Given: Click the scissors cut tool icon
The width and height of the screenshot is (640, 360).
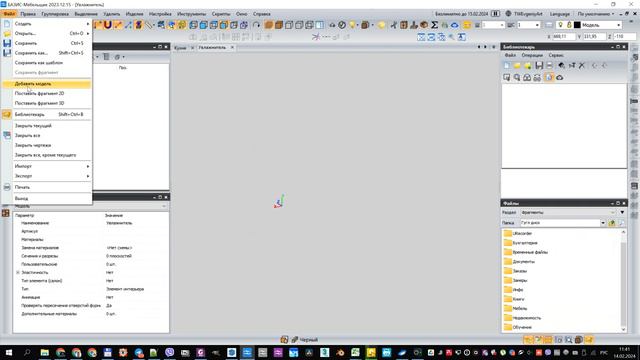Looking at the screenshot, I should [x=393, y=25].
